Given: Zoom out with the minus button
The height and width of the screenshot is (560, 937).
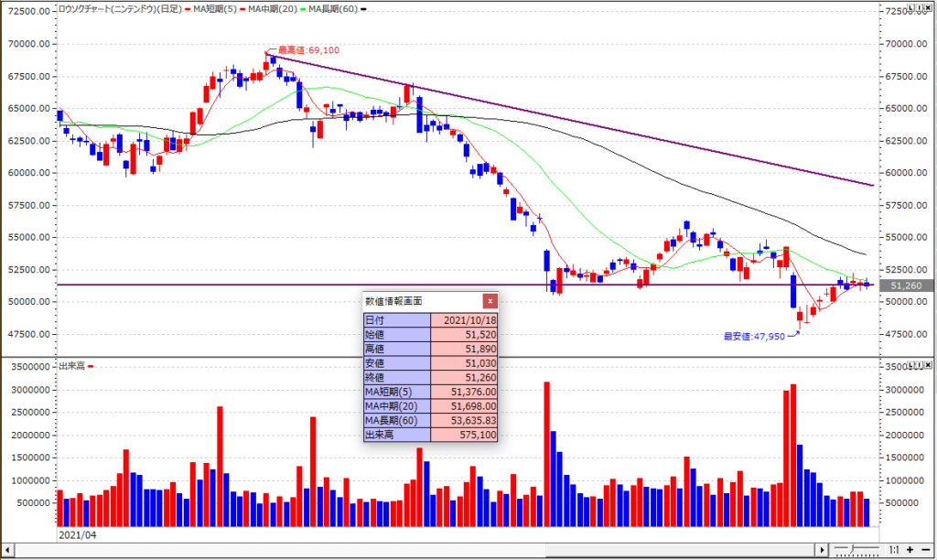Looking at the screenshot, I should (926, 550).
